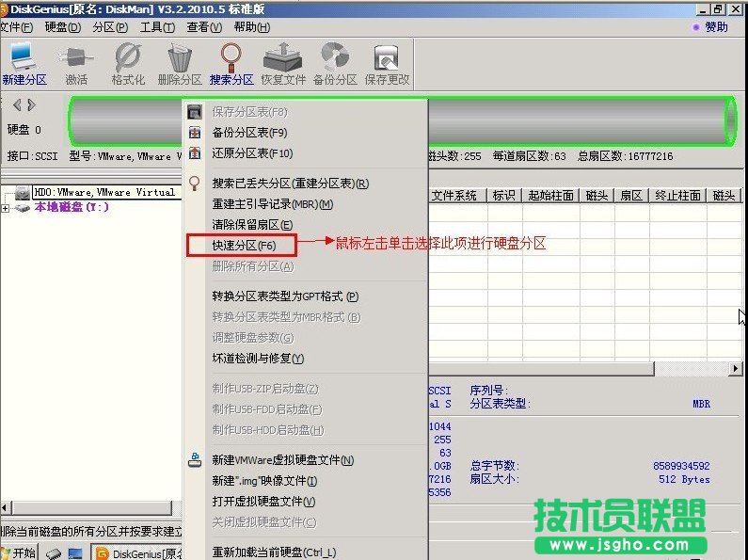
Task: Click the 搜索分区 magnifier icon
Action: click(231, 57)
